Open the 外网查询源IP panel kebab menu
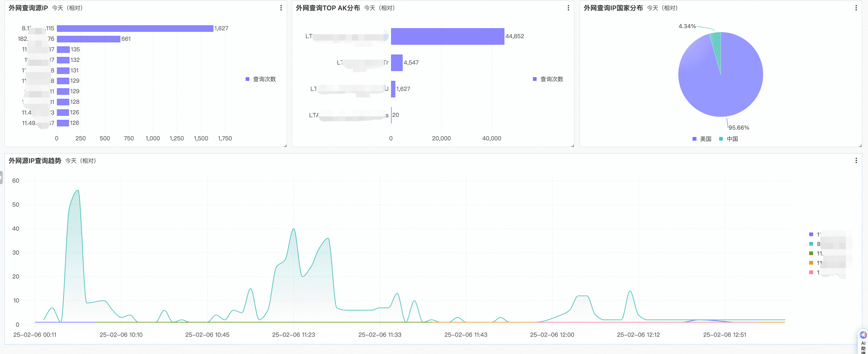 (281, 8)
